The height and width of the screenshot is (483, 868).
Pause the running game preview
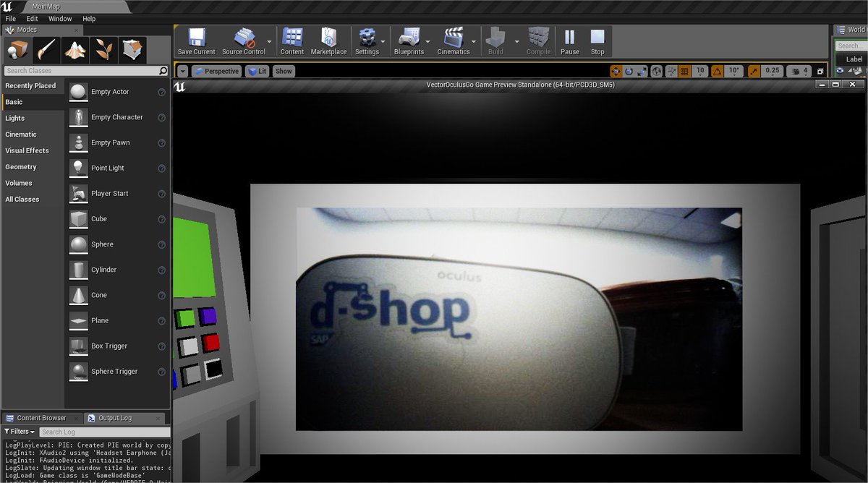point(570,42)
